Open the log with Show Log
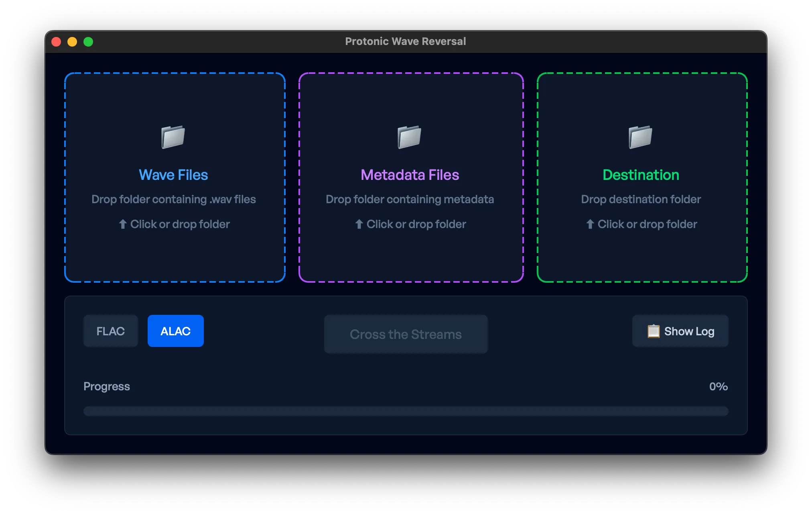This screenshot has height=514, width=812. [688, 331]
